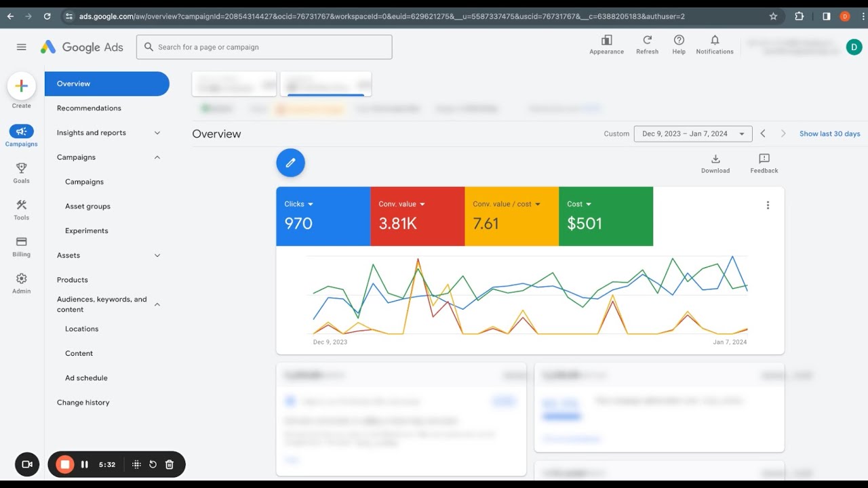This screenshot has width=868, height=488.
Task: Bookmark this page with the star
Action: point(774,16)
